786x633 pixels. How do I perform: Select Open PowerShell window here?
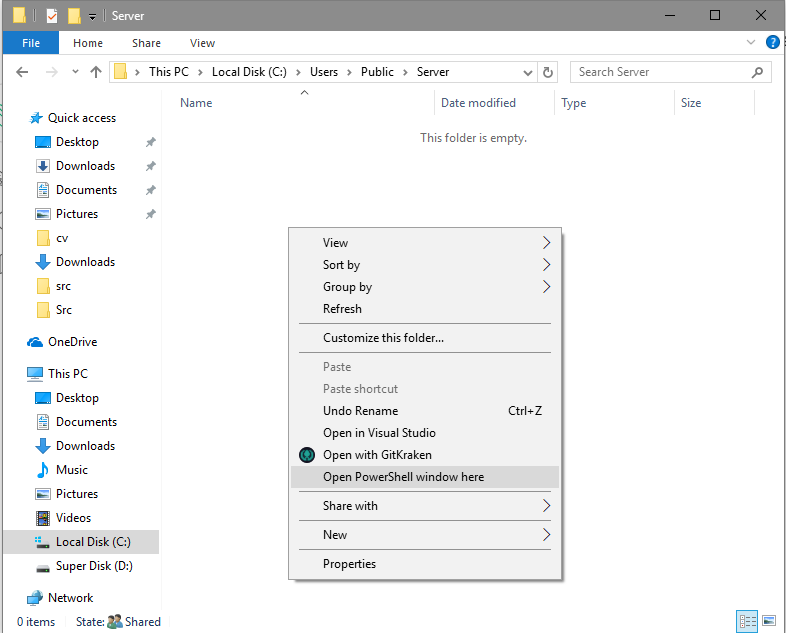[403, 477]
